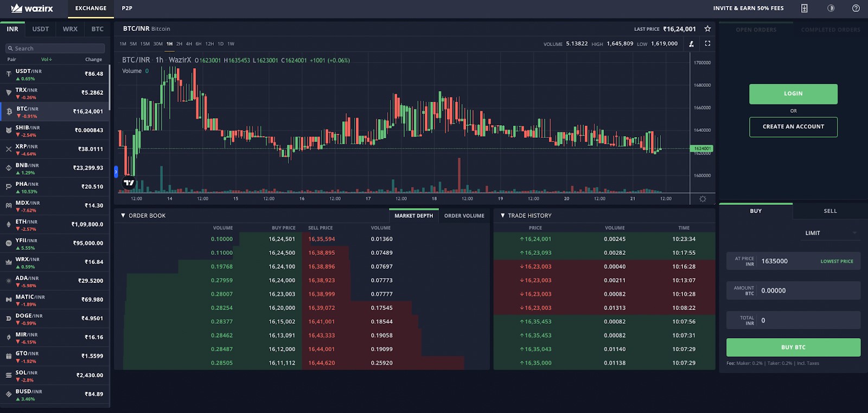Select the Bitcoin coin icon in BTC/INR row

coord(9,112)
